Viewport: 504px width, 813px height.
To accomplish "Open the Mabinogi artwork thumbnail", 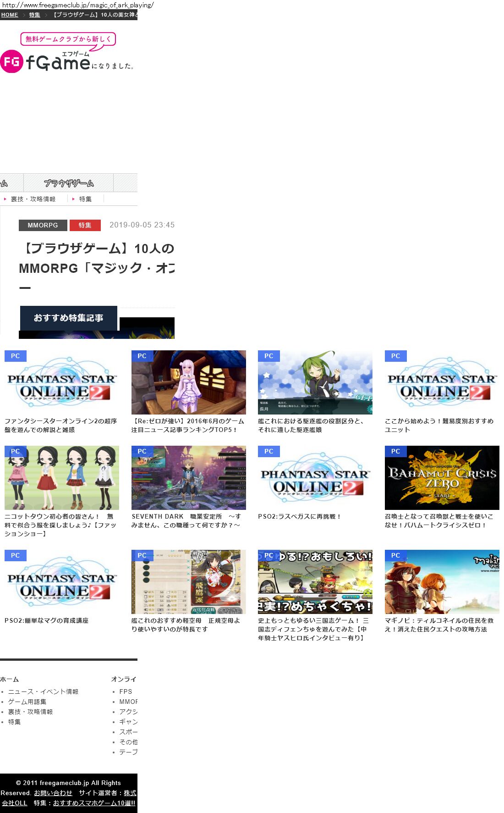I will click(442, 582).
